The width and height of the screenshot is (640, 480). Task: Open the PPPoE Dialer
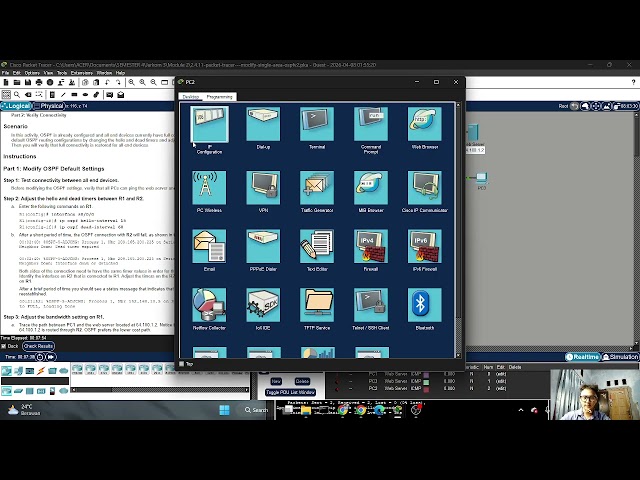[263, 246]
